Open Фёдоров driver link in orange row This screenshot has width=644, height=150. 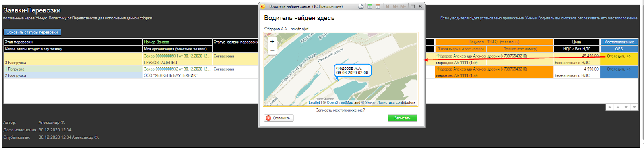point(481,69)
